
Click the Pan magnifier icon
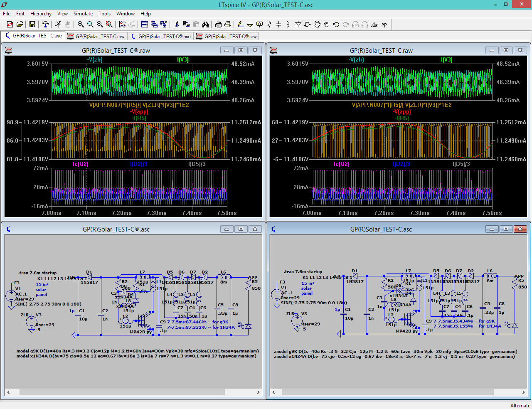(x=90, y=25)
